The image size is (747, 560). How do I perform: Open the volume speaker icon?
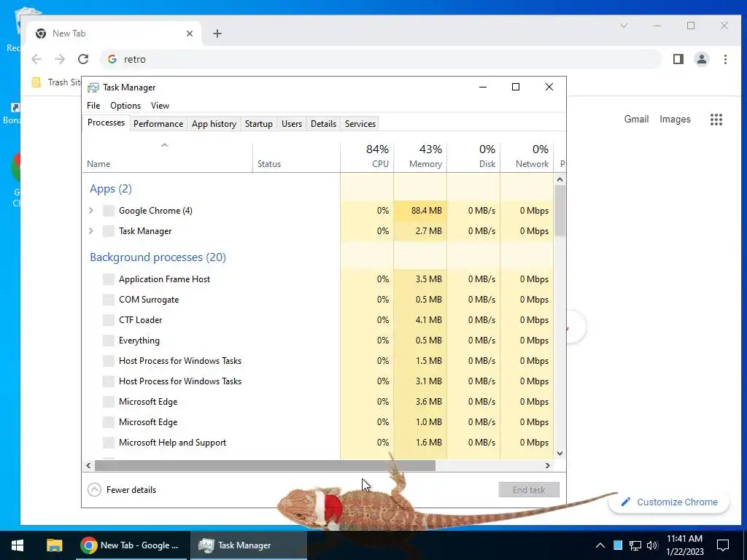pyautogui.click(x=652, y=545)
